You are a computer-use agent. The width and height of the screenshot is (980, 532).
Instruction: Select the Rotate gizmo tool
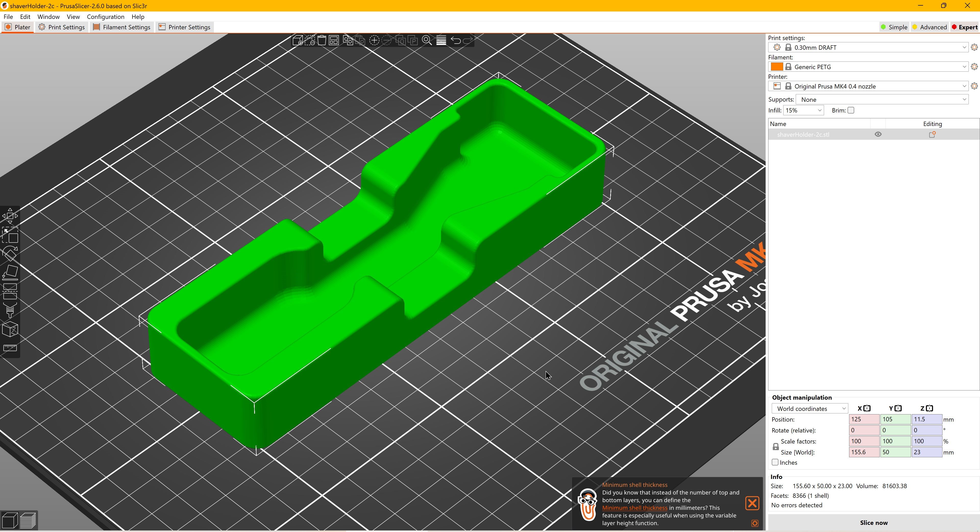click(x=10, y=254)
